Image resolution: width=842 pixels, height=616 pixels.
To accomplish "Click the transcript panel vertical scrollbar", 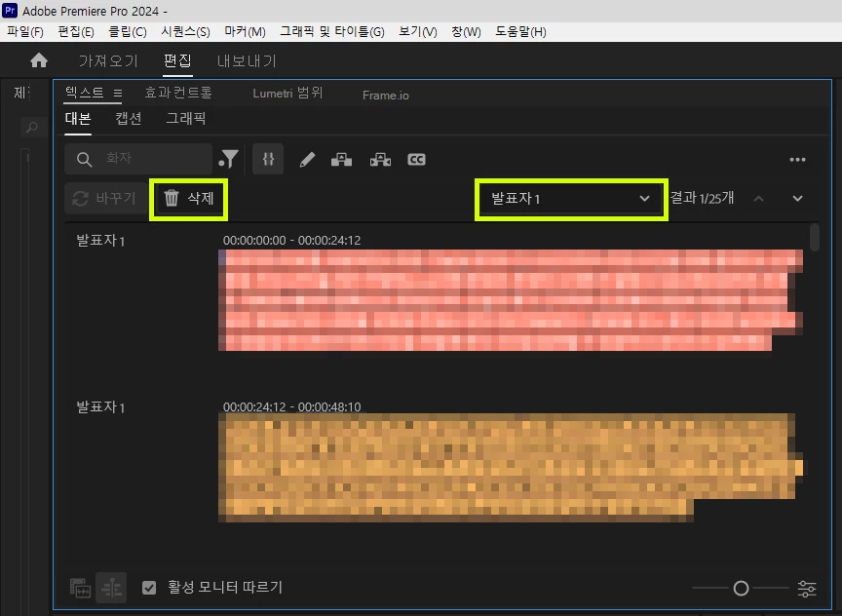I will (815, 238).
